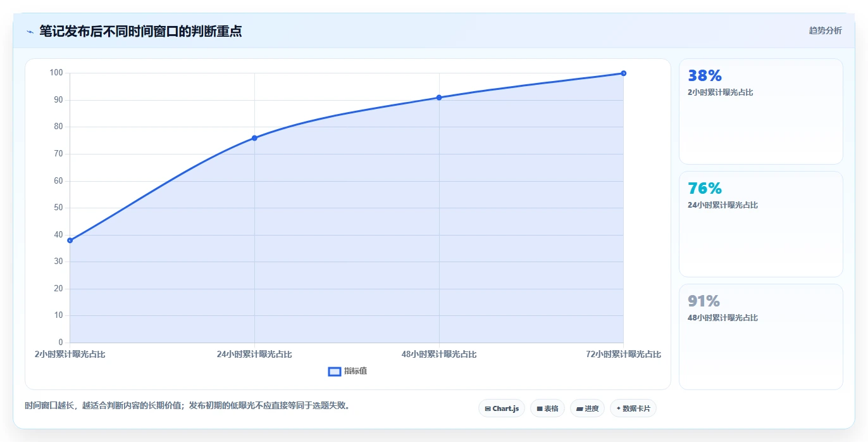The image size is (868, 442).
Task: Click the data point at 24小时累计曝光占比
Action: tap(254, 138)
